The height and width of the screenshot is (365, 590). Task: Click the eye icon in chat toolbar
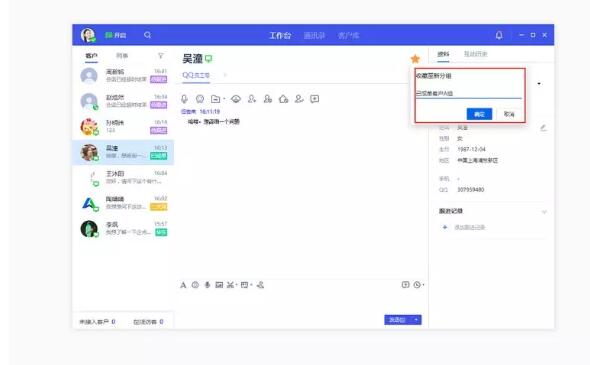coord(236,99)
